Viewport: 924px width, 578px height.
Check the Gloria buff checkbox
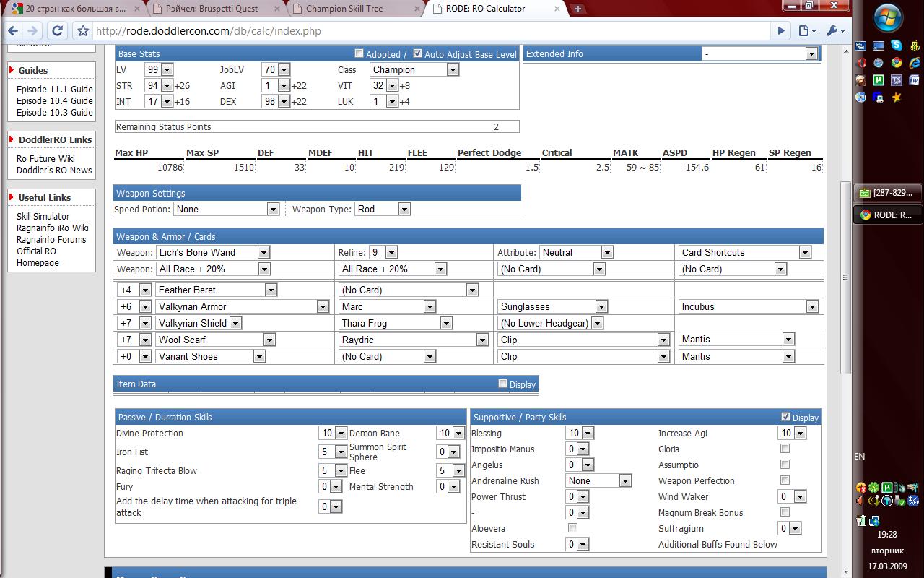785,449
